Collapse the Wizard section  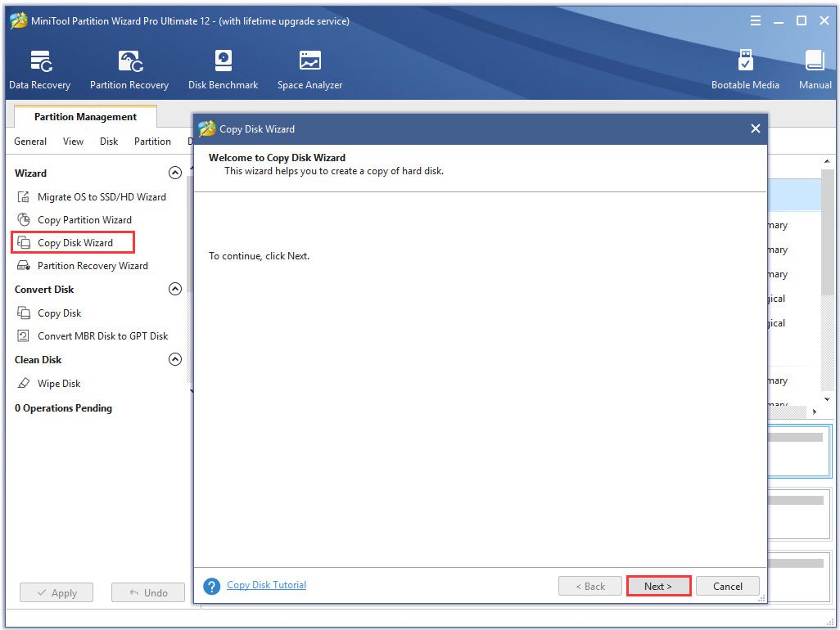(x=175, y=173)
